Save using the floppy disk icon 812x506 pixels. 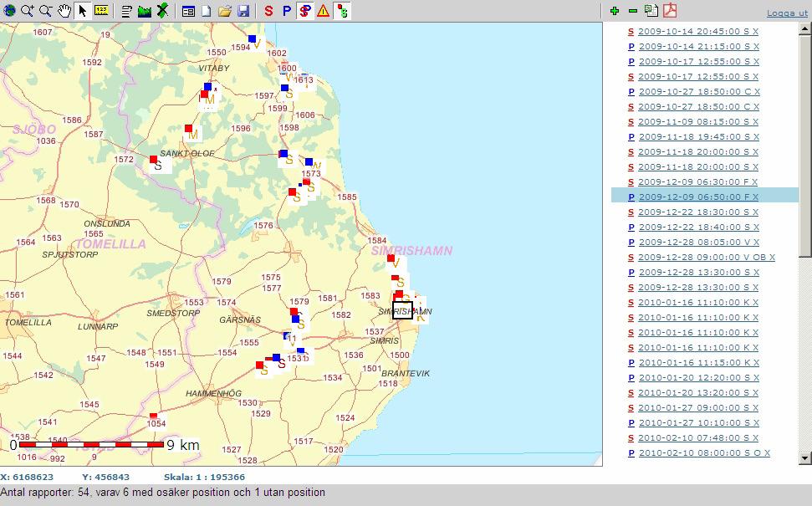click(243, 10)
